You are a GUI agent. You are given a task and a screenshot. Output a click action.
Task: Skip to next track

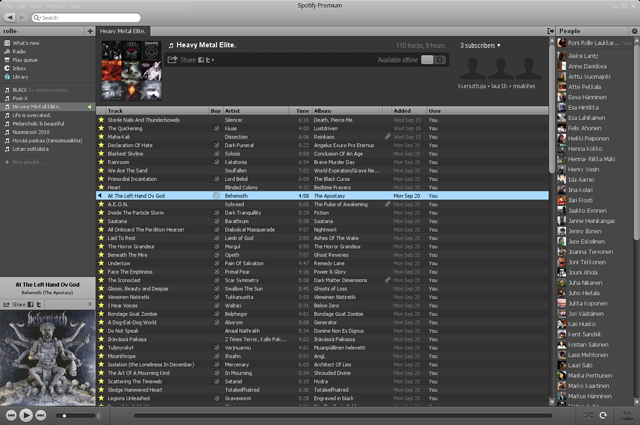[x=41, y=416]
